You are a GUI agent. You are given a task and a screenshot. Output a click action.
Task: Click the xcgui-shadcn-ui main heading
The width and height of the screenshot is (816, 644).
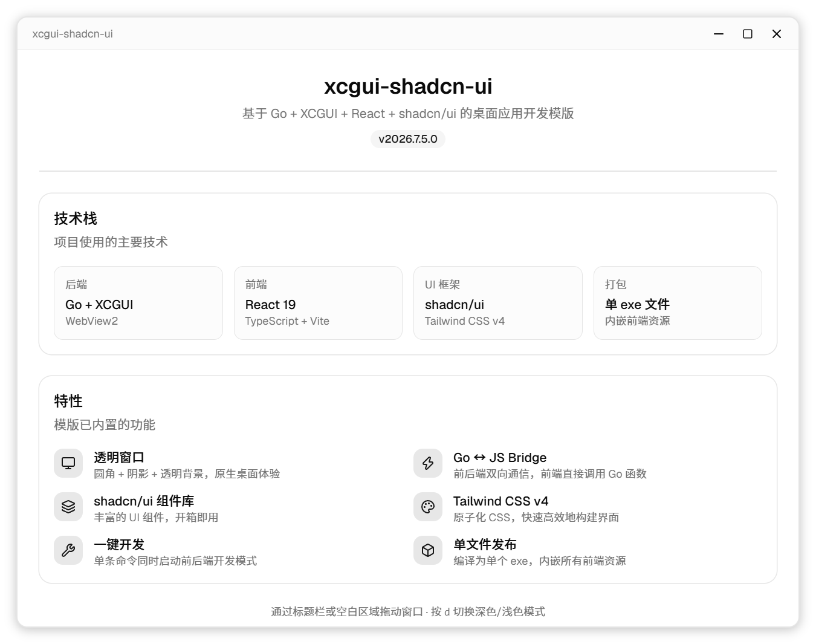coord(408,86)
